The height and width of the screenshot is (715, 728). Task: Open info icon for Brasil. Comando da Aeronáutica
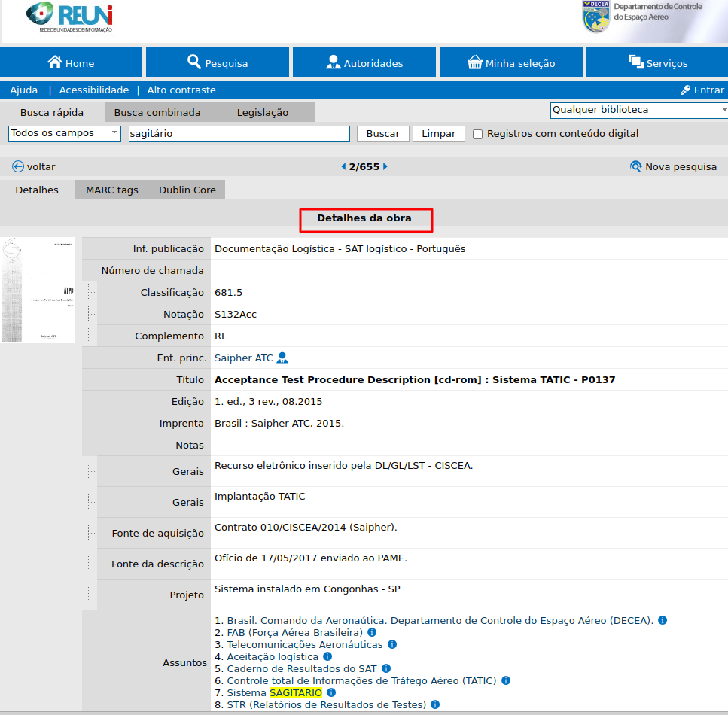point(663,620)
